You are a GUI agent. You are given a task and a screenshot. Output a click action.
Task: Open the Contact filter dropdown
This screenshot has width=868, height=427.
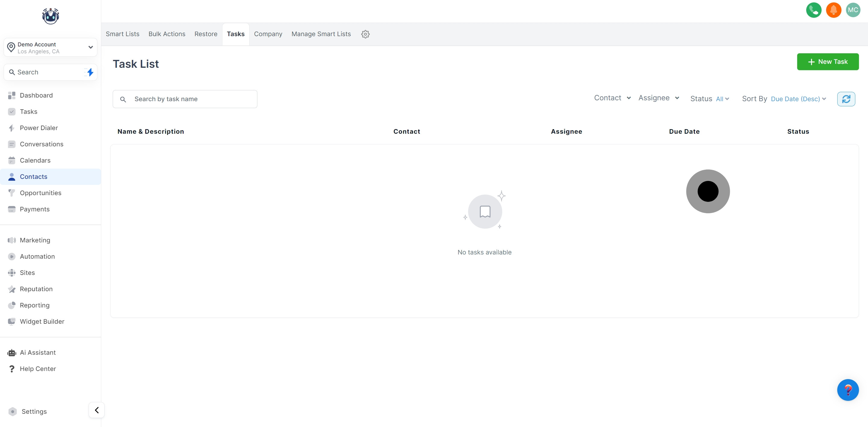coord(612,98)
